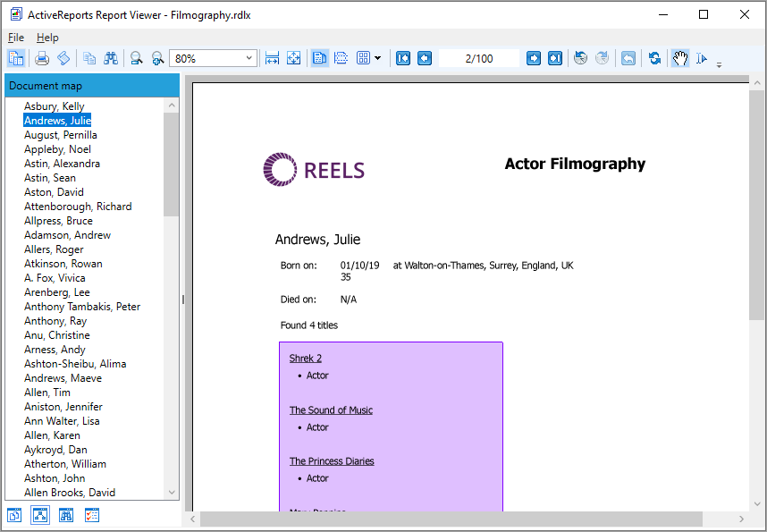Show the Parameters sidebar tab
Screen dimensions: 767x532
(x=92, y=515)
